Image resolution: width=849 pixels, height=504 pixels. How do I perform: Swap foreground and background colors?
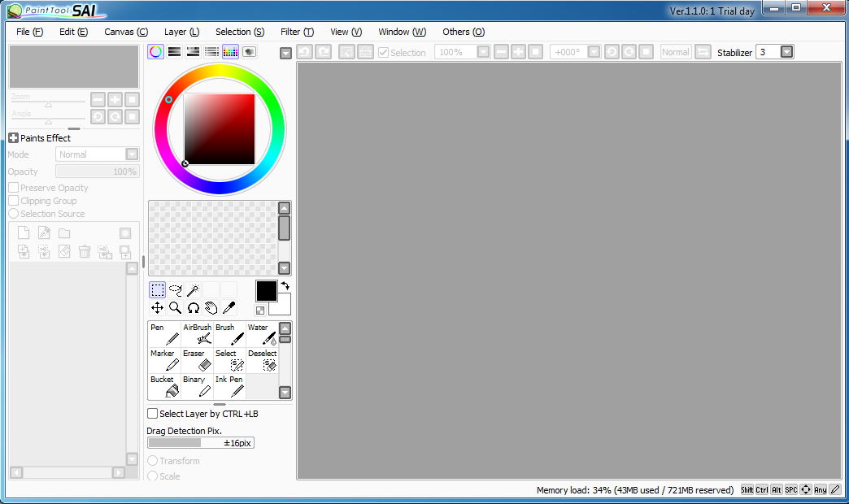[x=285, y=286]
